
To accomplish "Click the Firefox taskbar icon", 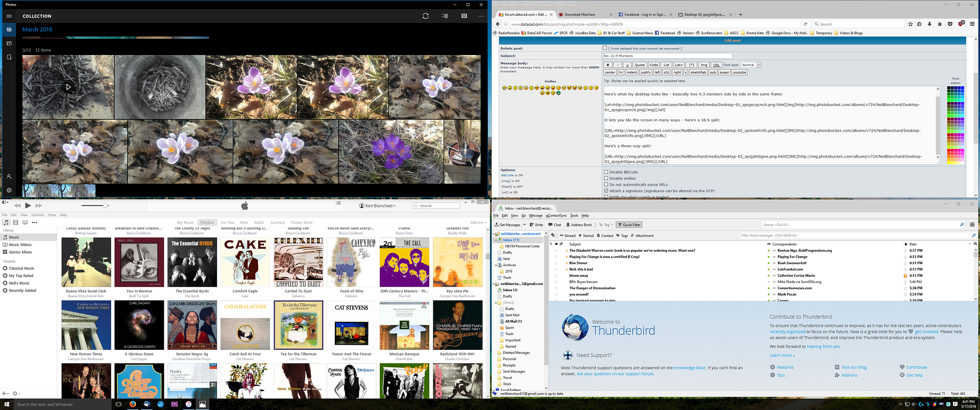I will (133, 404).
